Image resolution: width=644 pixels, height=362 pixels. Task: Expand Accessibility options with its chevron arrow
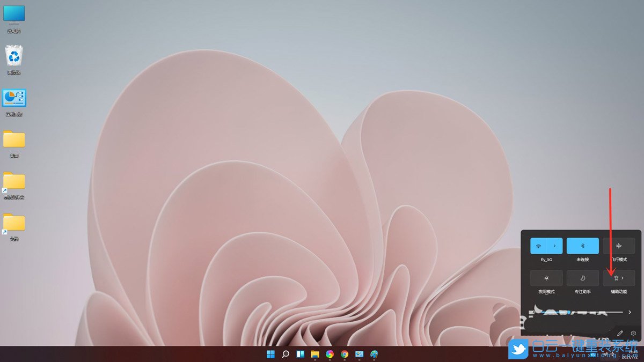pos(624,278)
